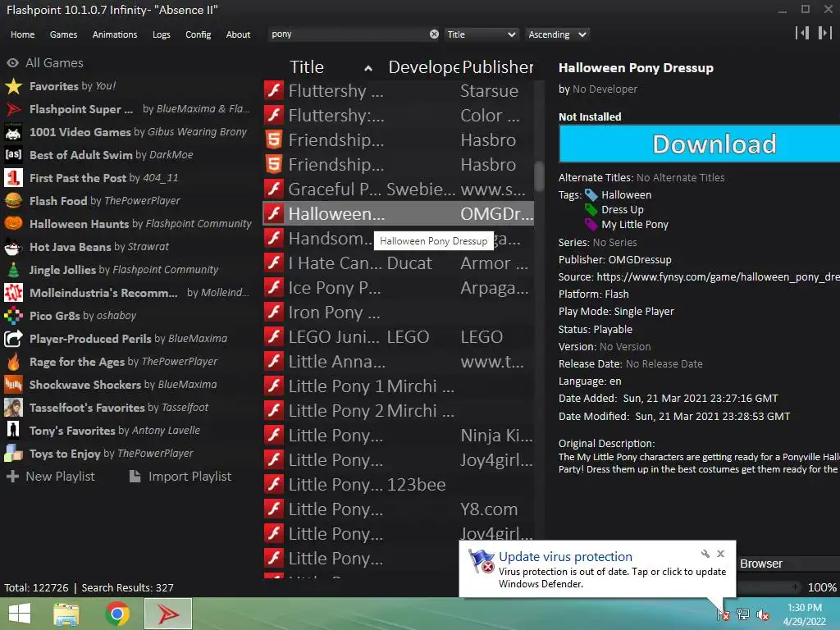Image resolution: width=840 pixels, height=630 pixels.
Task: Sort by Developer column header
Action: pos(423,67)
